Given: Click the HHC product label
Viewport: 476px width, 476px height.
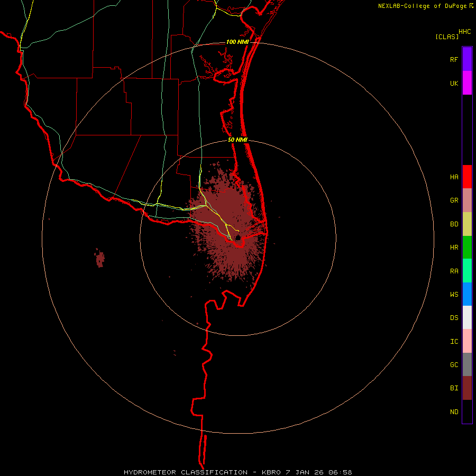Looking at the screenshot, I should 465,32.
